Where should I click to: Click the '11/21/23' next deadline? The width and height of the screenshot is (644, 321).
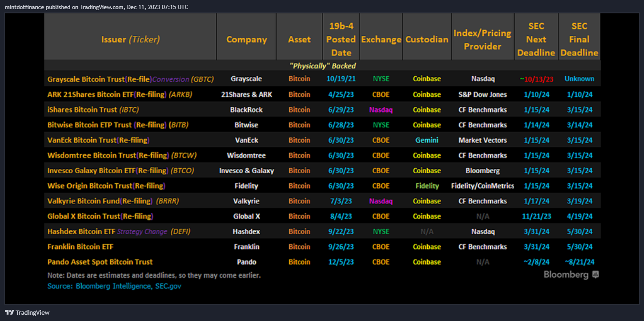click(536, 217)
